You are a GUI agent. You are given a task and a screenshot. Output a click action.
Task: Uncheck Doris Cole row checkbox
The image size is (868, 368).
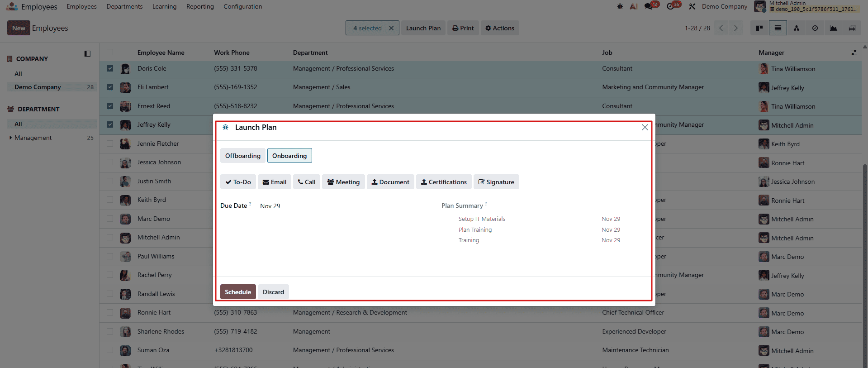click(110, 68)
